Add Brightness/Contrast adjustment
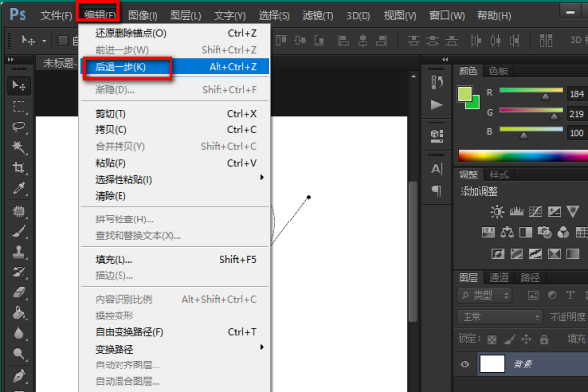Screen dimensions: 588x392 (497, 212)
